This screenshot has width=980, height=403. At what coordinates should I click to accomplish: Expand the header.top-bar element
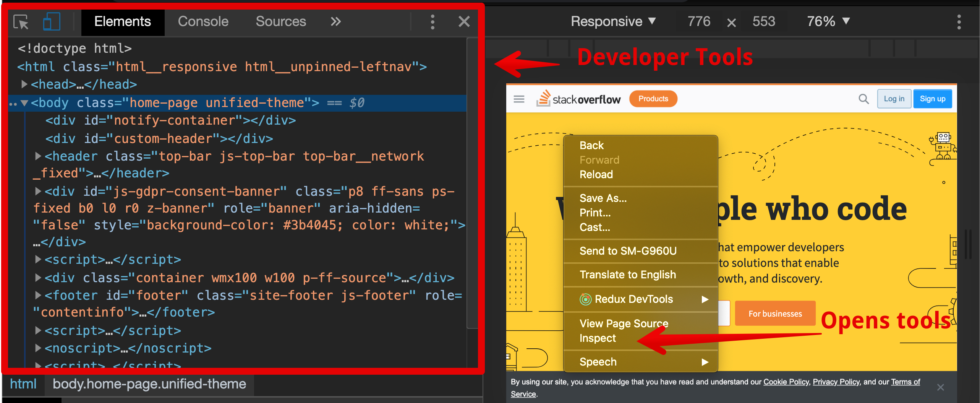pyautogui.click(x=38, y=156)
